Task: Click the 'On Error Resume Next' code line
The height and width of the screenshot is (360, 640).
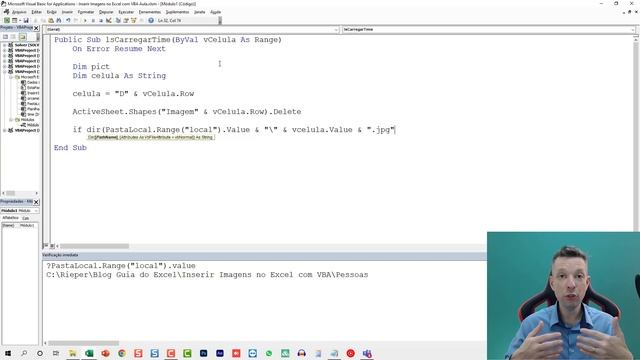Action: [119, 49]
